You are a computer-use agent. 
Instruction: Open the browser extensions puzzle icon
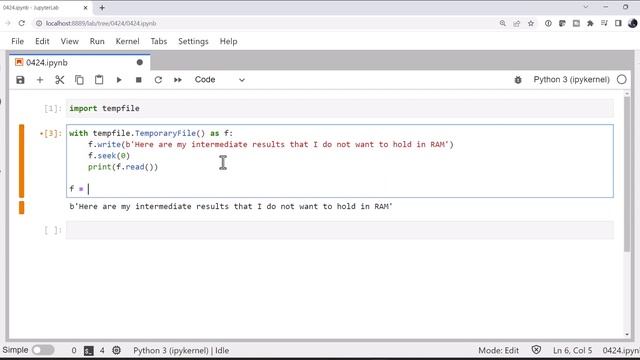tap(590, 23)
